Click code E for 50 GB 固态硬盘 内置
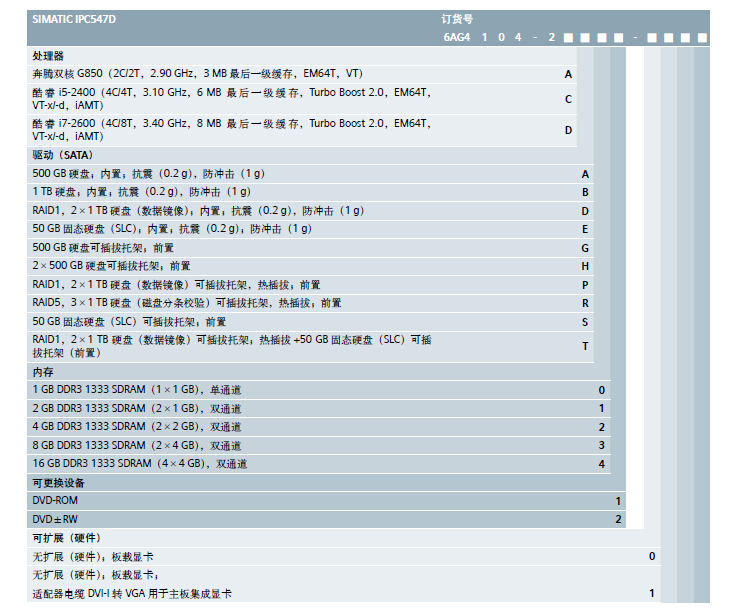 (x=586, y=229)
